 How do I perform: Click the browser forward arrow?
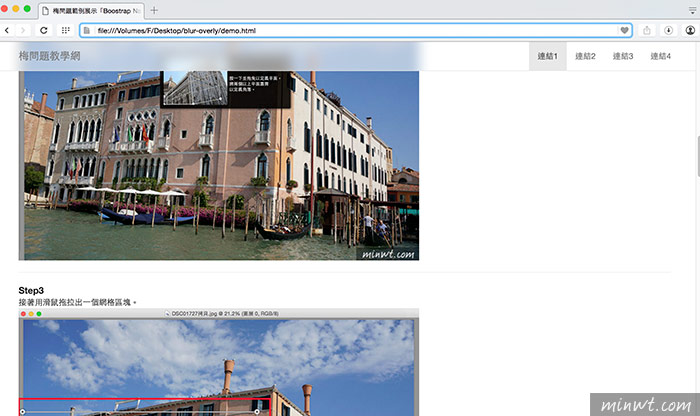click(x=22, y=30)
